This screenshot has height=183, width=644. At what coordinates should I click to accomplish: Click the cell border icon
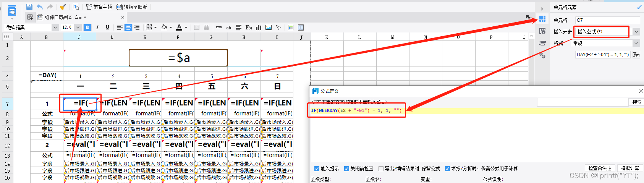[149, 28]
